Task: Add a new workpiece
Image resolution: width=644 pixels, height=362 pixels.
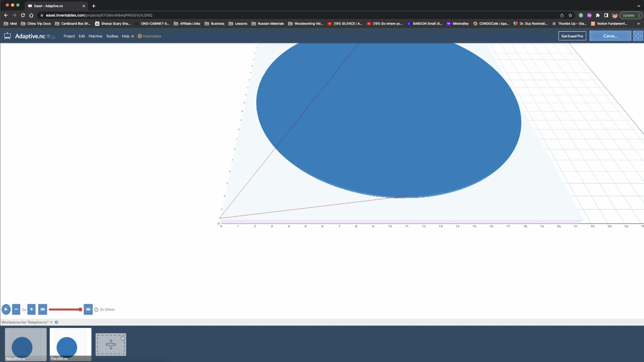Action: tap(111, 344)
